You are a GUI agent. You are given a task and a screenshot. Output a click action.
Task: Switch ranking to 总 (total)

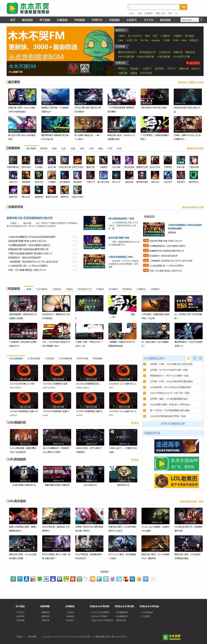pos(200,358)
